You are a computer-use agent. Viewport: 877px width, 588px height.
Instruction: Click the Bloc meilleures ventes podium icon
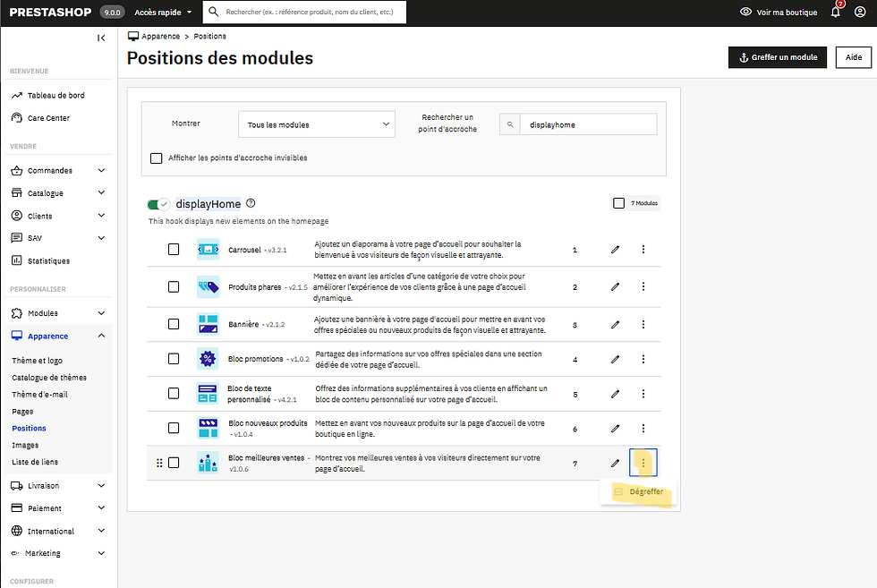pyautogui.click(x=208, y=464)
